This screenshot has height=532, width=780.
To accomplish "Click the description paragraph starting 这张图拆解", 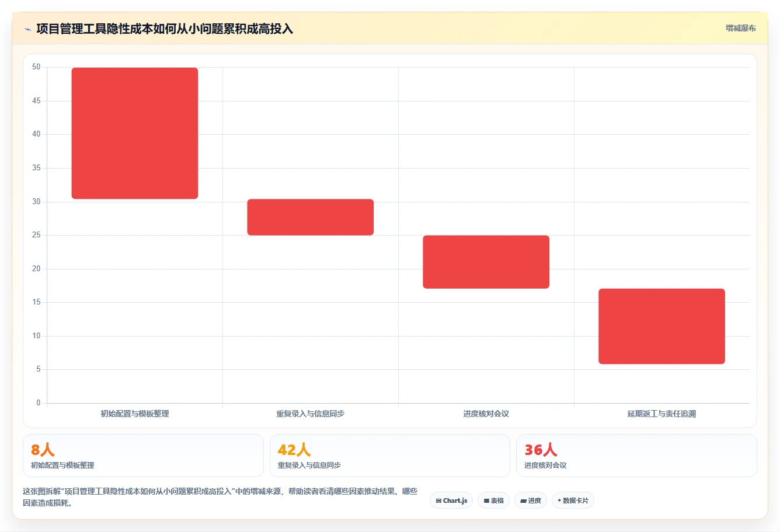I will point(220,497).
